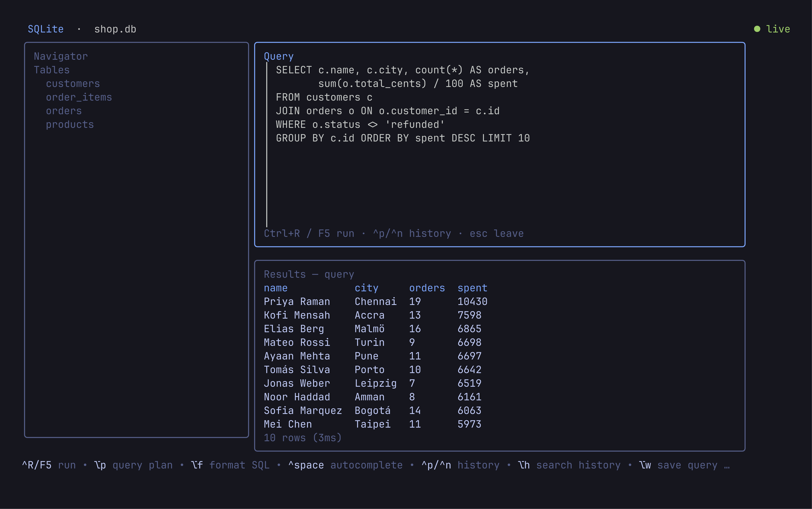Select the Ayaan Mehta row
This screenshot has height=509, width=812.
pos(373,356)
